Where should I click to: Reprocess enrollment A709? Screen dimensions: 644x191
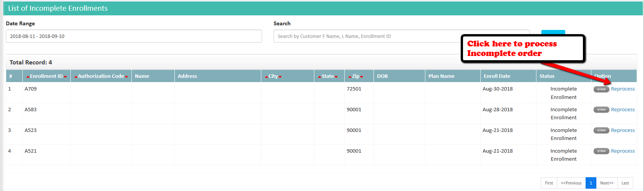click(623, 89)
